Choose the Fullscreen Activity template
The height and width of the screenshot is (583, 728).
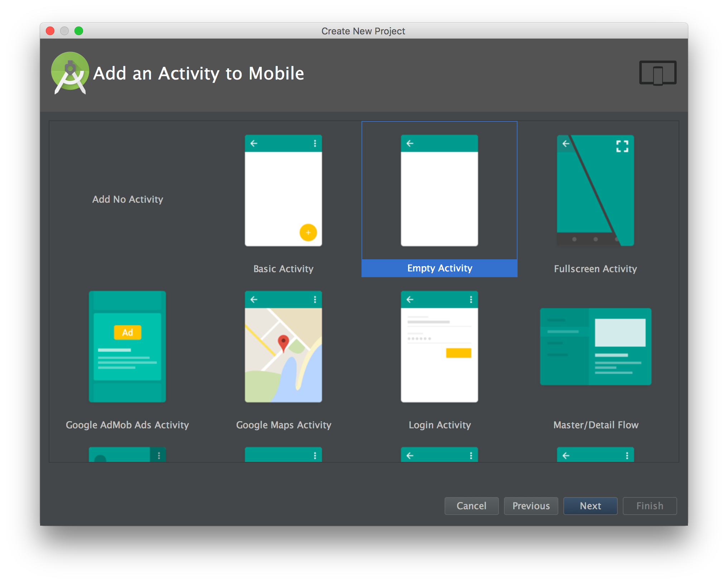click(x=595, y=191)
